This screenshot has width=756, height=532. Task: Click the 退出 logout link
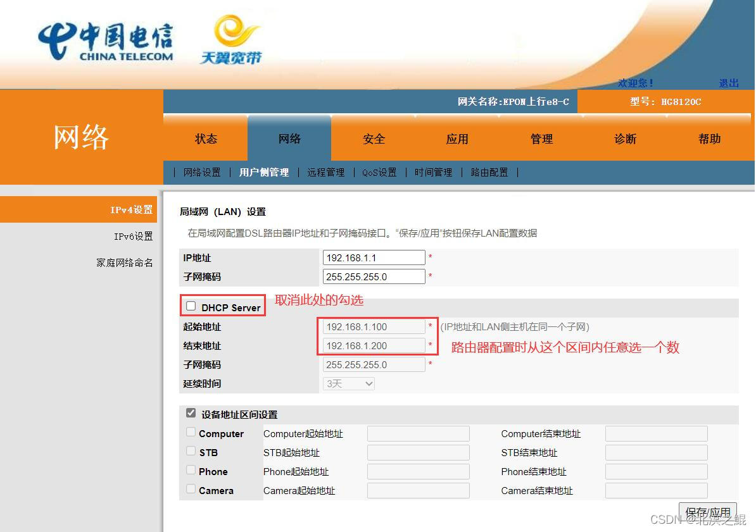tap(729, 83)
